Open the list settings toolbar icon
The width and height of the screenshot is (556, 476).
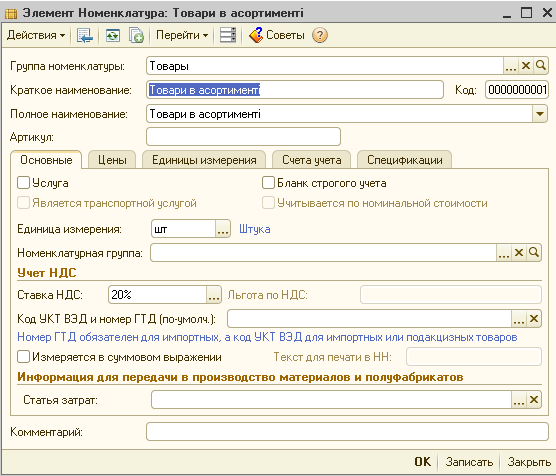(227, 35)
